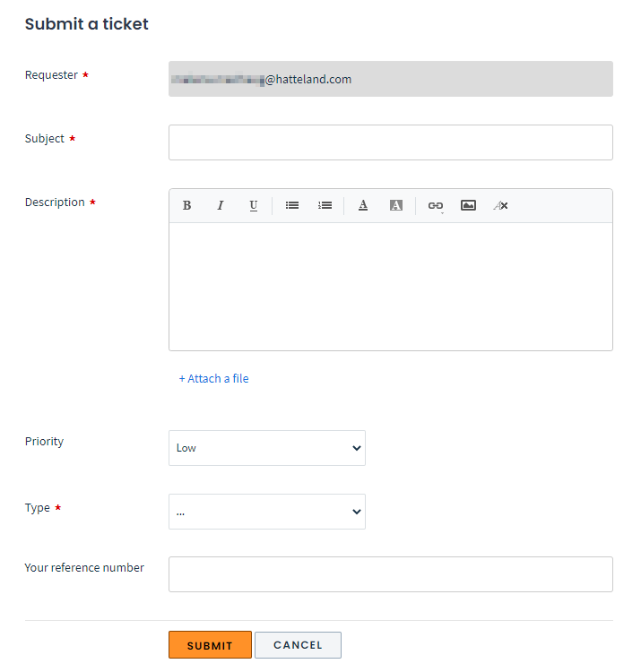
Task: Toggle italic formatting in the description editor
Action: (220, 205)
